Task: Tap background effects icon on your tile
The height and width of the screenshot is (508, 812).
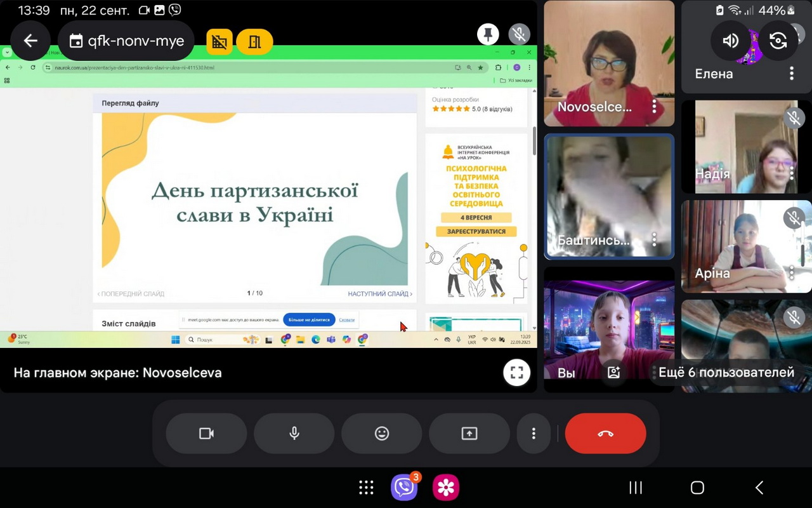Action: pos(613,373)
